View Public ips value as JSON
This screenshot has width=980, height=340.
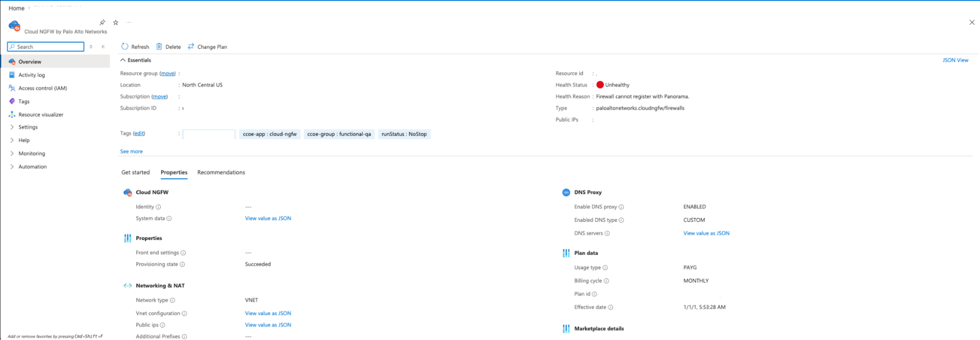pyautogui.click(x=268, y=325)
